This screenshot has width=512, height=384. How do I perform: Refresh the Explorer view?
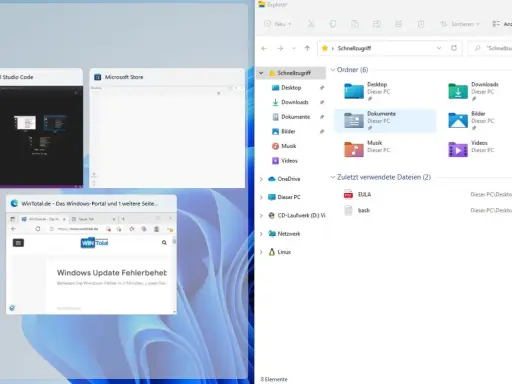454,48
